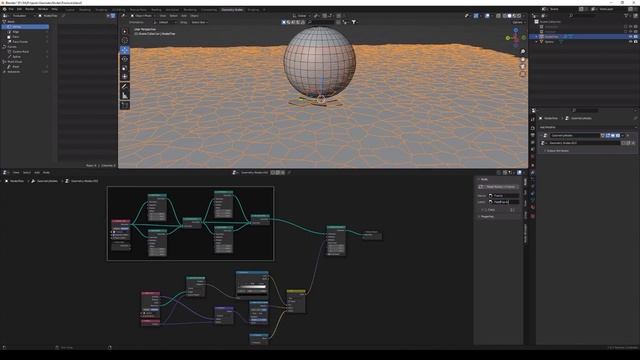The image size is (640, 360).
Task: Open the Modifiers wrench properties tab
Action: pyautogui.click(x=533, y=173)
